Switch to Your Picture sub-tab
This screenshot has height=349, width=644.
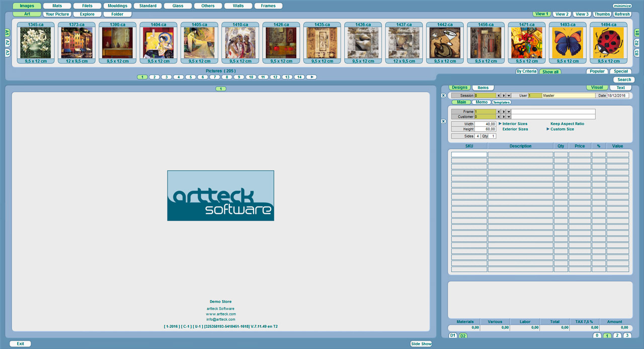(57, 14)
